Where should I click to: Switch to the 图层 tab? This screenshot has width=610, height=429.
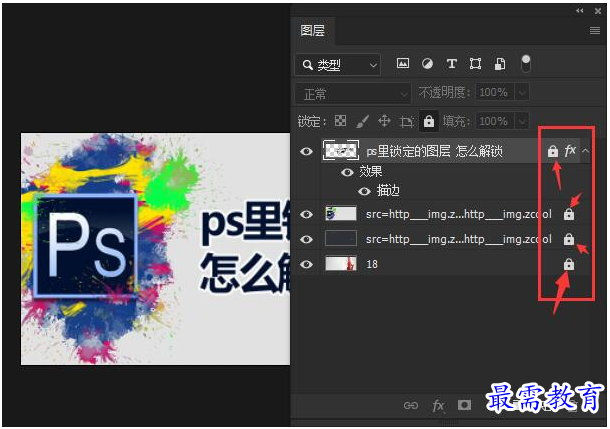(312, 30)
